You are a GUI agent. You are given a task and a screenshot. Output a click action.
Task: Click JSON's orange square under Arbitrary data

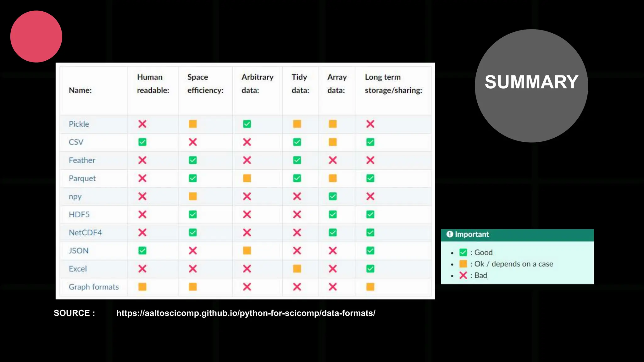click(x=247, y=250)
